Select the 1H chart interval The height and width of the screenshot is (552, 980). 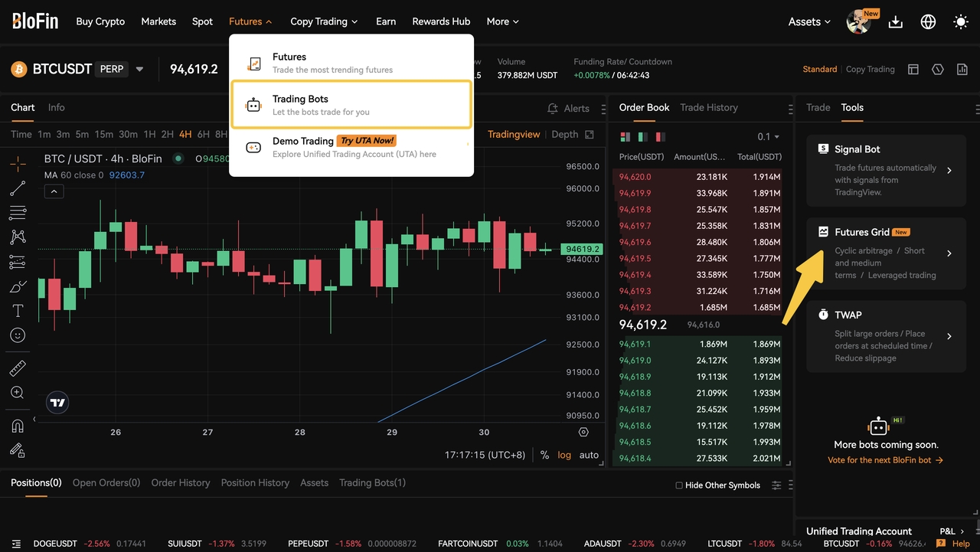pyautogui.click(x=149, y=135)
